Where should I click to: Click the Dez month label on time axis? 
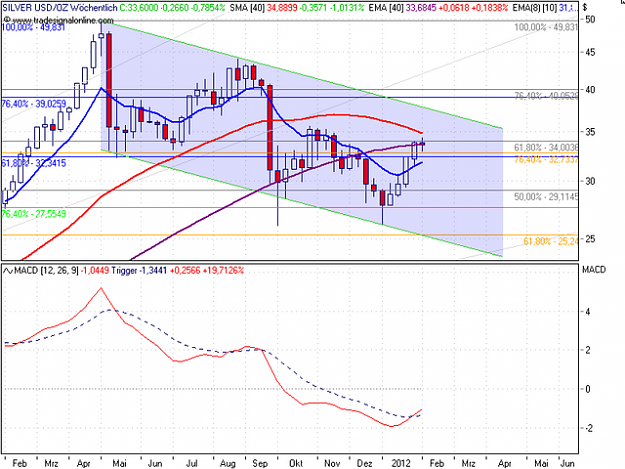click(364, 463)
